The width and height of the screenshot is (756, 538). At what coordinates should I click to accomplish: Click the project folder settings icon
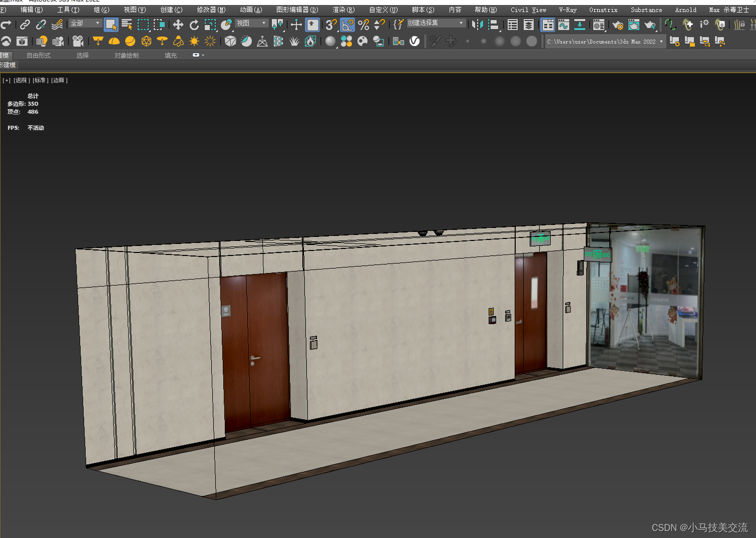(675, 41)
